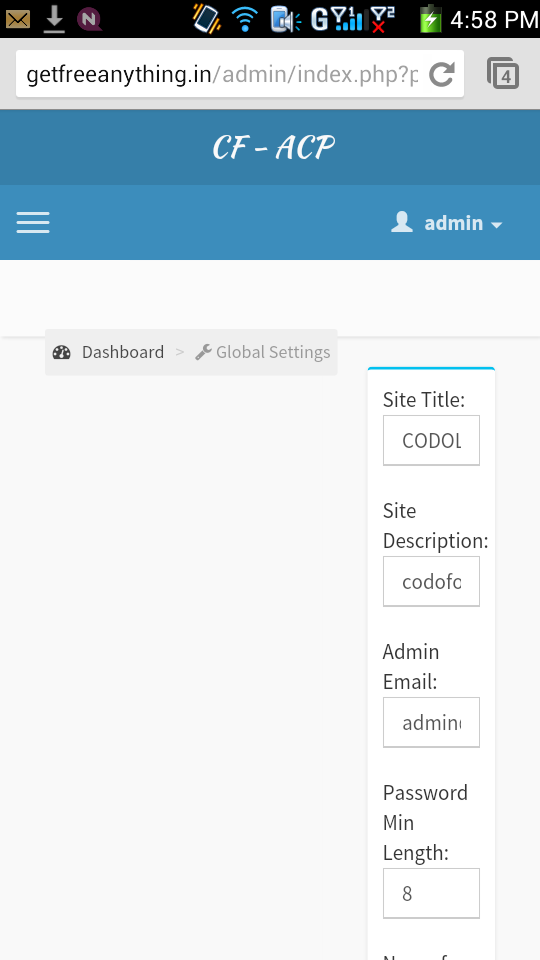Screen dimensions: 540x960
Task: Click the dashboard gauge icon in breadcrumb
Action: coord(62,352)
